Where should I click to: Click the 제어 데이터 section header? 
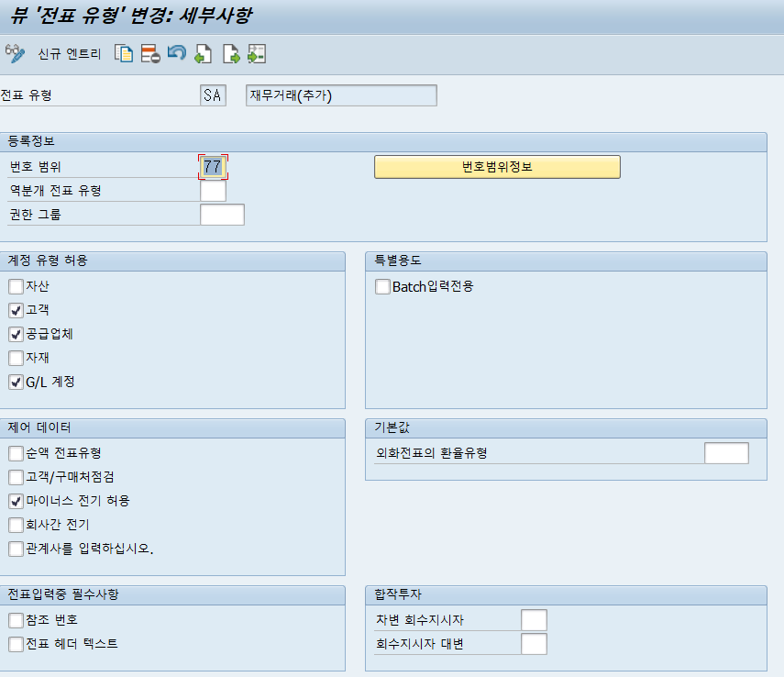coord(172,427)
